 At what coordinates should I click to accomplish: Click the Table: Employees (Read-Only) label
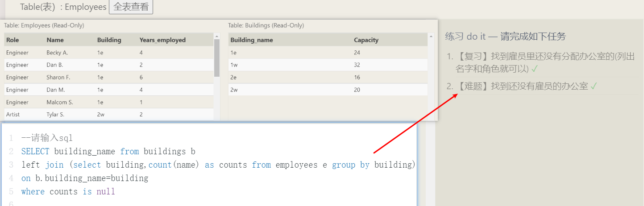point(44,25)
